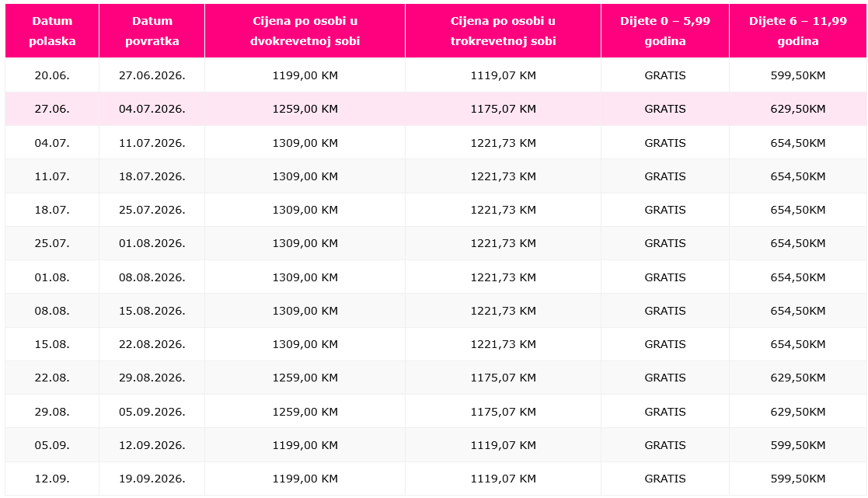868x498 pixels.
Task: Select return date 19.09.2026. in last row
Action: click(x=152, y=479)
